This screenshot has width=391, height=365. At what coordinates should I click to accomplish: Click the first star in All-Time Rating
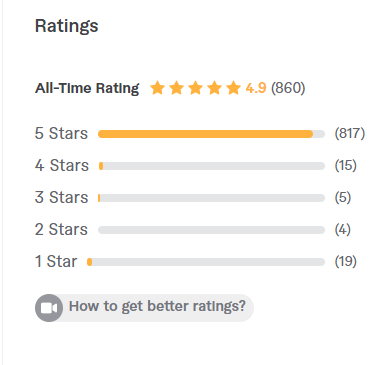pyautogui.click(x=157, y=88)
